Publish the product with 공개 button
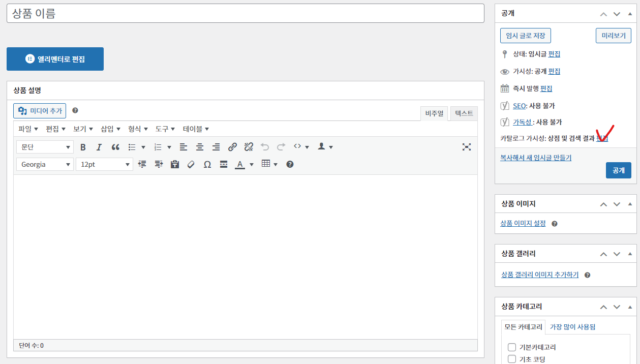 pyautogui.click(x=619, y=170)
